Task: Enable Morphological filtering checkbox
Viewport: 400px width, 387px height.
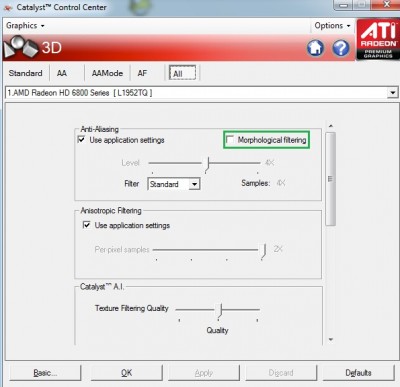Action: 230,140
